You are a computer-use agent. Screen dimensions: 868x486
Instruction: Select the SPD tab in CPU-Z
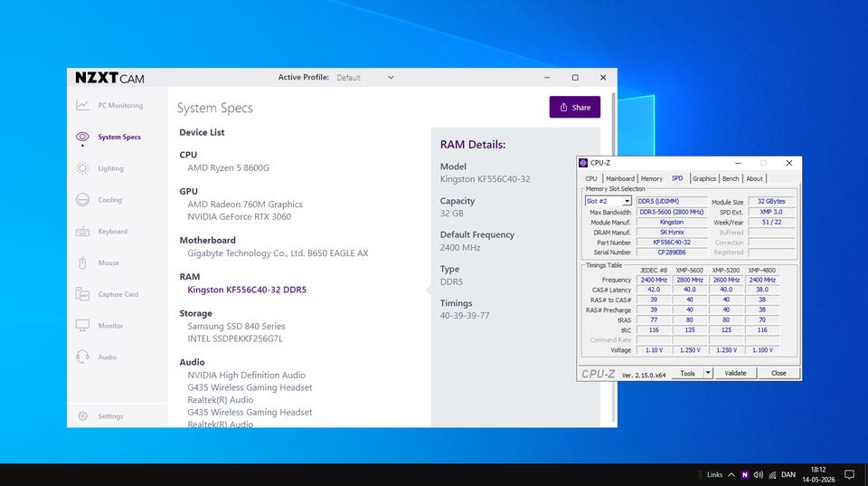click(x=677, y=178)
